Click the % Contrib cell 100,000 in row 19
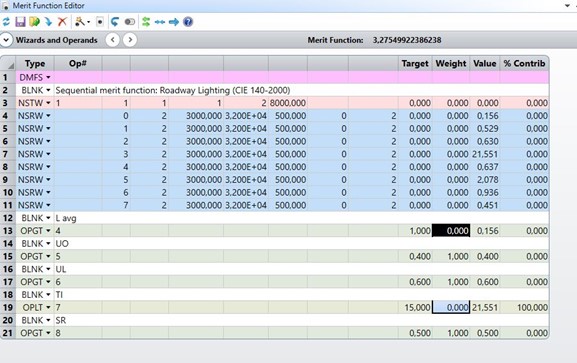Screen dimensions: 577x363 (x=524, y=307)
